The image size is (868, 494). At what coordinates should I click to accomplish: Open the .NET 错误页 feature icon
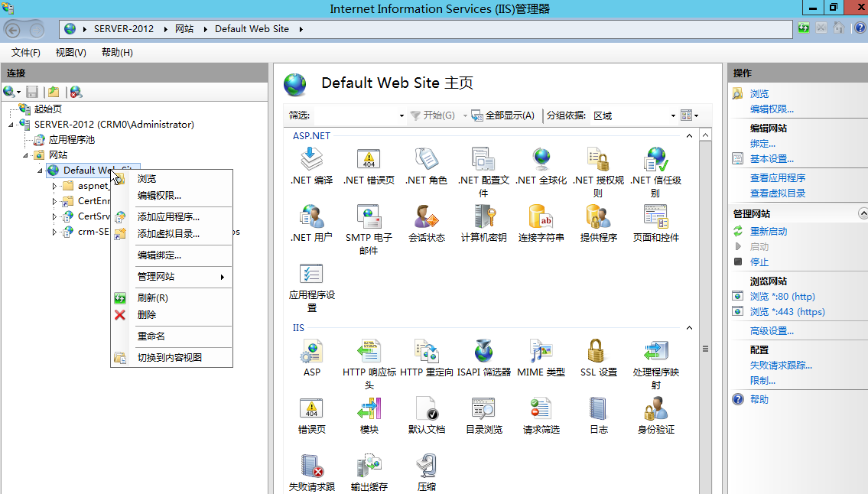369,160
